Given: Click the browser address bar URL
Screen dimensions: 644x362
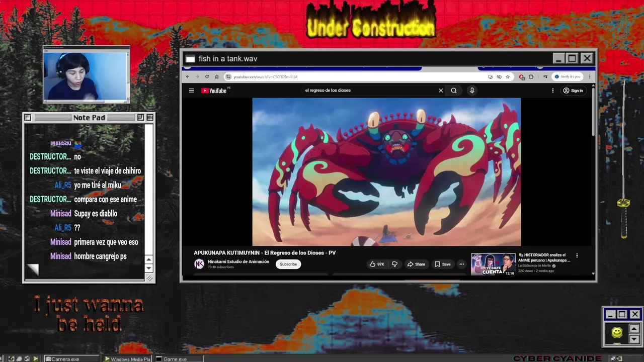Looking at the screenshot, I should (265, 77).
